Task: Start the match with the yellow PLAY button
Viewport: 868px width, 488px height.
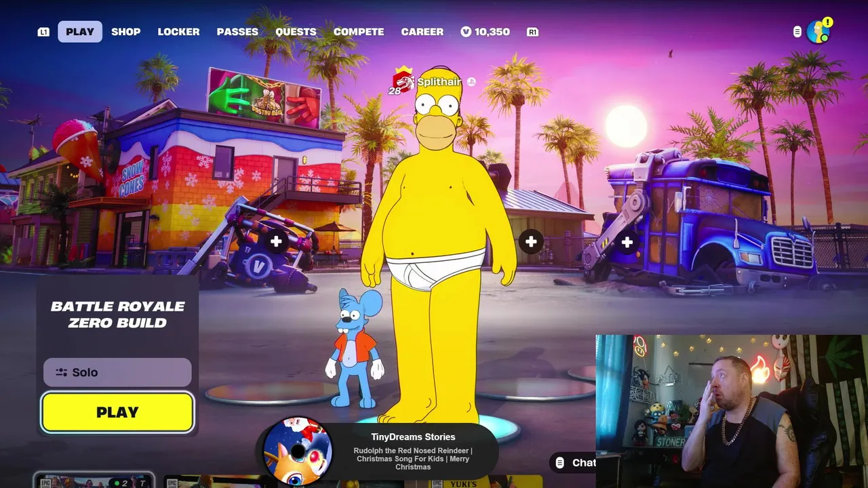Action: [117, 412]
